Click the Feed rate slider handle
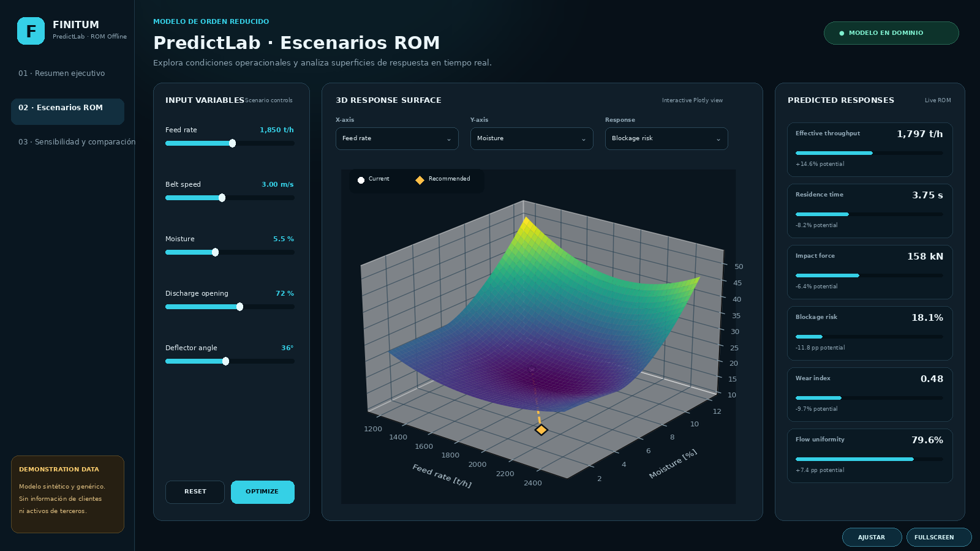980x551 pixels. tap(232, 143)
